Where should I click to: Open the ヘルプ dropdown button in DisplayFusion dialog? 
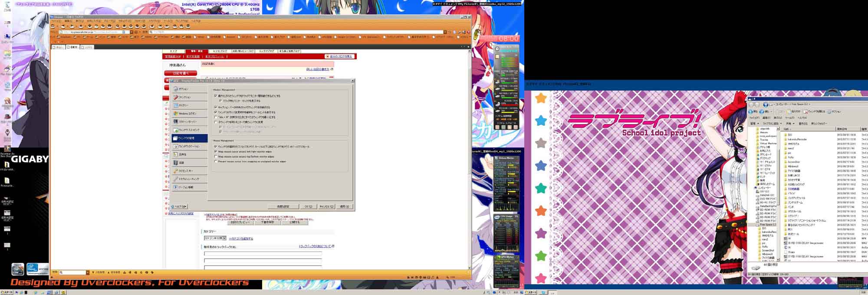click(x=179, y=207)
